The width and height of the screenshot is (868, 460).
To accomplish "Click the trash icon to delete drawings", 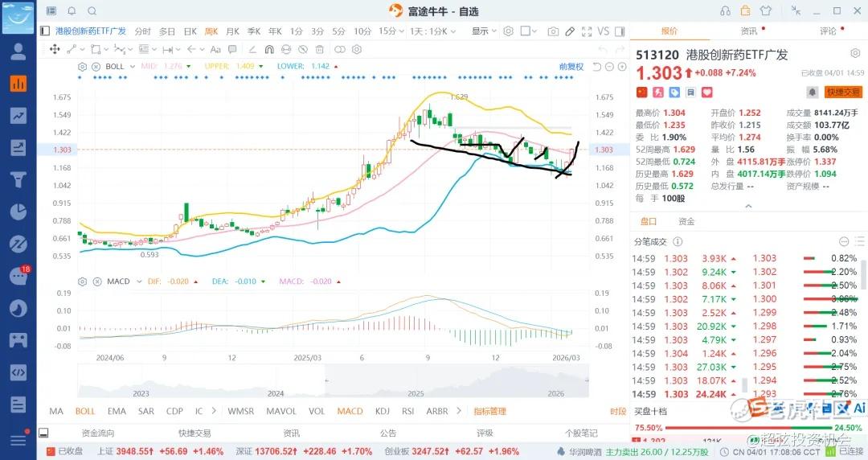I will coord(319,49).
